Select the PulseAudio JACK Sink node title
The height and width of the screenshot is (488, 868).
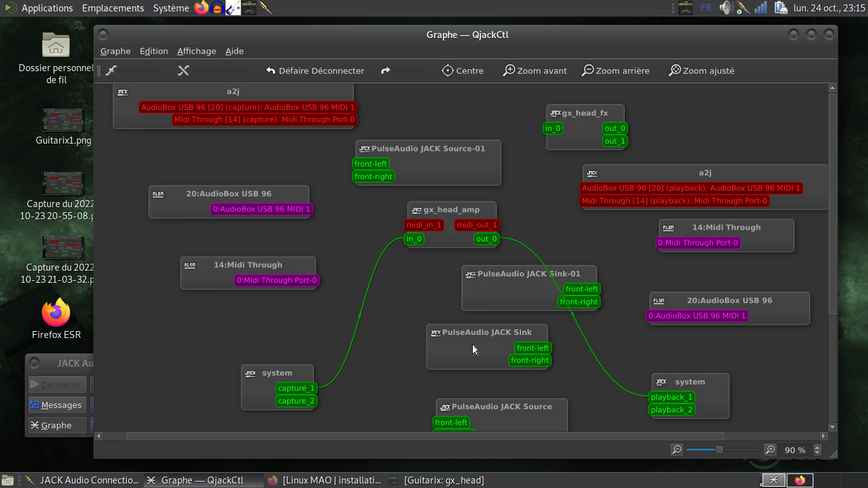click(487, 332)
